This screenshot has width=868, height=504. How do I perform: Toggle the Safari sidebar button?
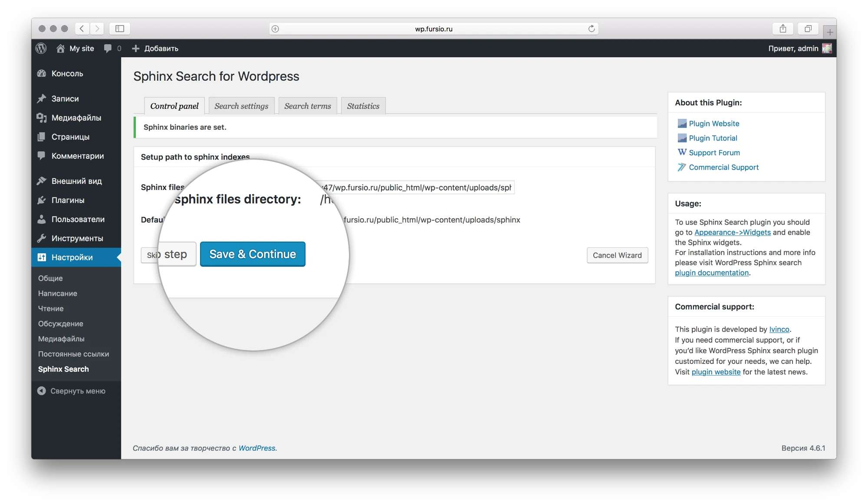coord(120,29)
